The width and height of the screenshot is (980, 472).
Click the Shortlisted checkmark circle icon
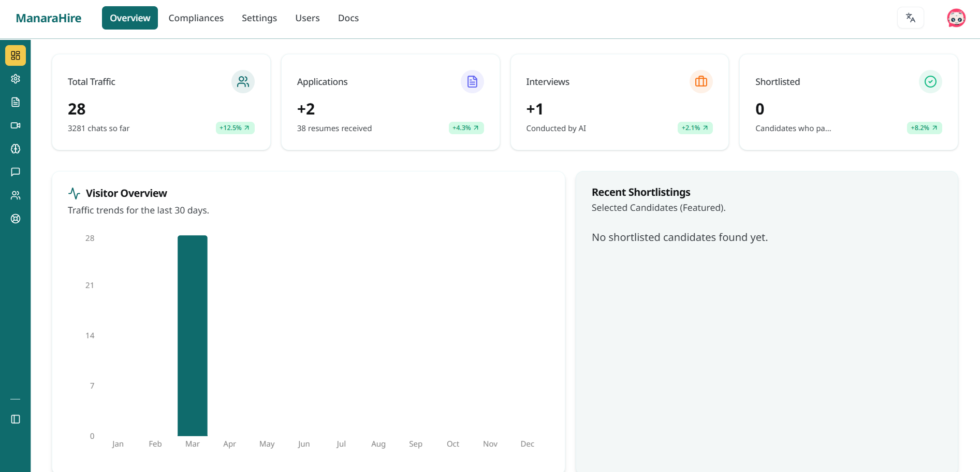click(930, 82)
